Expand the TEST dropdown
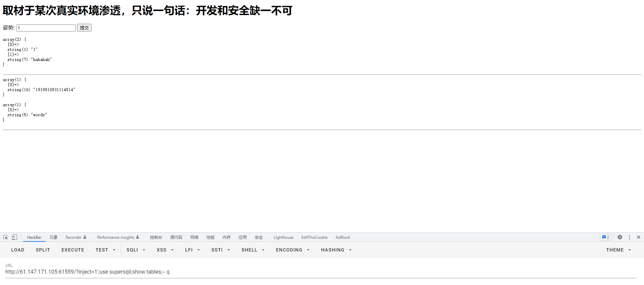Viewport: 644px width, 285px height. [x=105, y=250]
